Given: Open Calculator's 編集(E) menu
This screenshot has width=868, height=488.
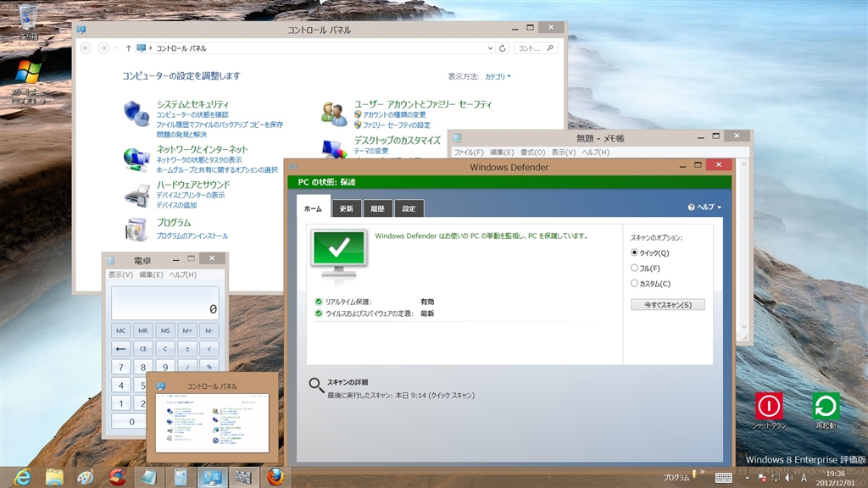Looking at the screenshot, I should pyautogui.click(x=151, y=274).
